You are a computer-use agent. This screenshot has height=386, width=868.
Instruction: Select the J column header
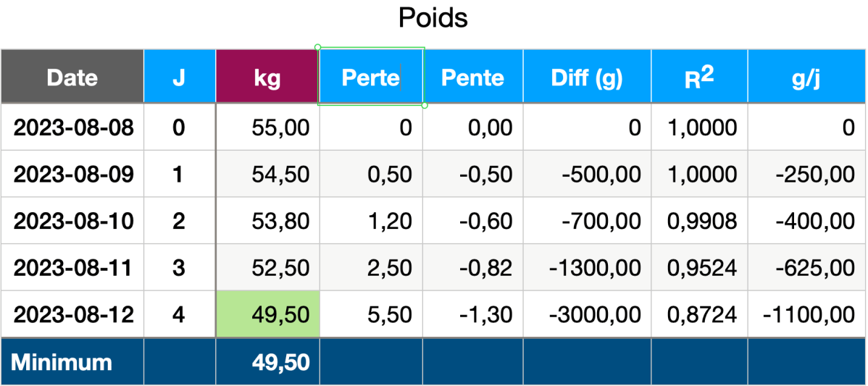(x=179, y=77)
